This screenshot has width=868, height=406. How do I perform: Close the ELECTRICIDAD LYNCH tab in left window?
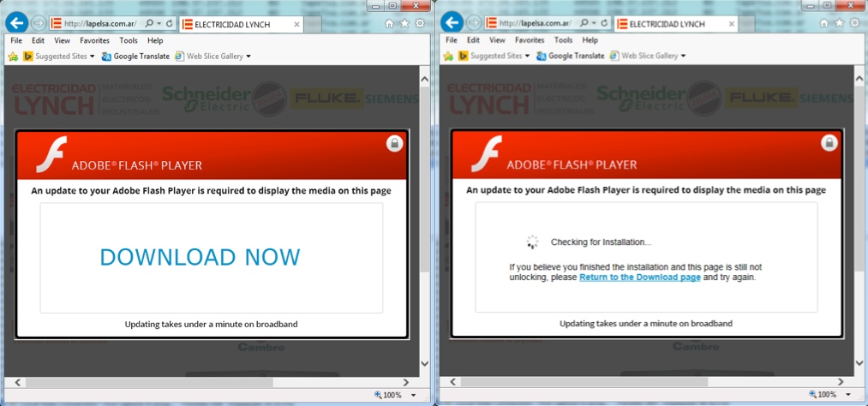point(297,25)
